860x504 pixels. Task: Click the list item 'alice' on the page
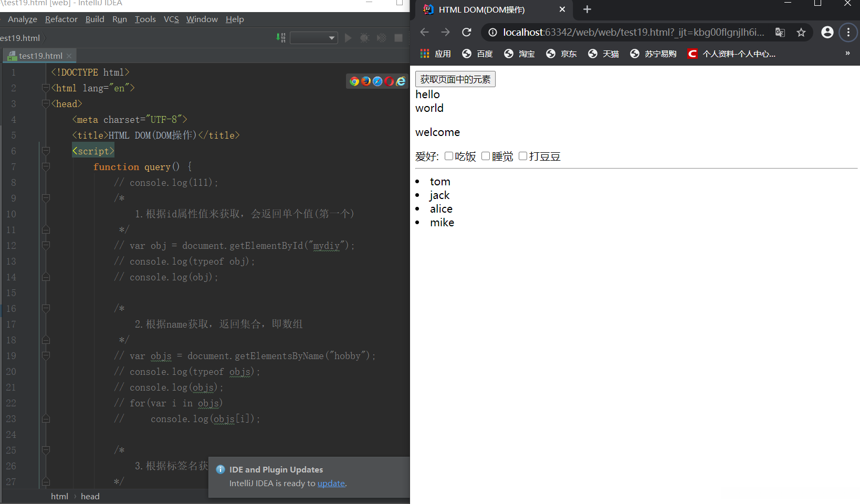click(441, 209)
